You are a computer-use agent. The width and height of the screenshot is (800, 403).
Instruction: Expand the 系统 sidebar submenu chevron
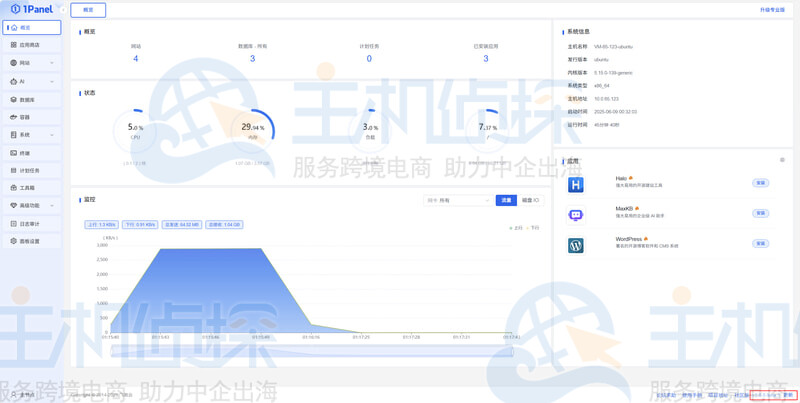pos(52,135)
